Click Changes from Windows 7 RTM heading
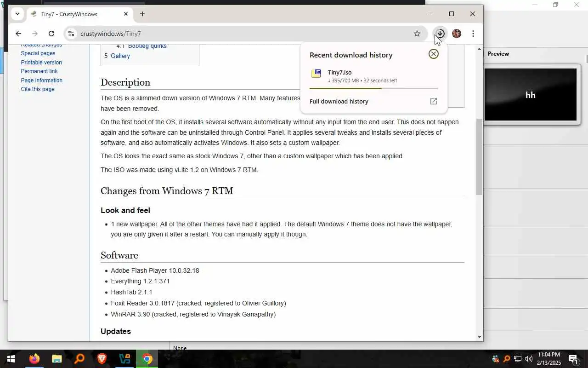The height and width of the screenshot is (368, 588). (167, 191)
